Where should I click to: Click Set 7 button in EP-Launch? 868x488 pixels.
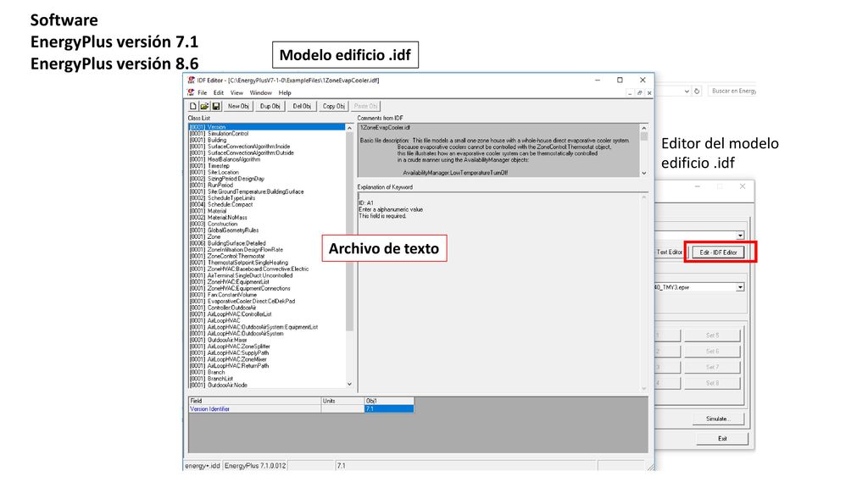[x=712, y=368]
